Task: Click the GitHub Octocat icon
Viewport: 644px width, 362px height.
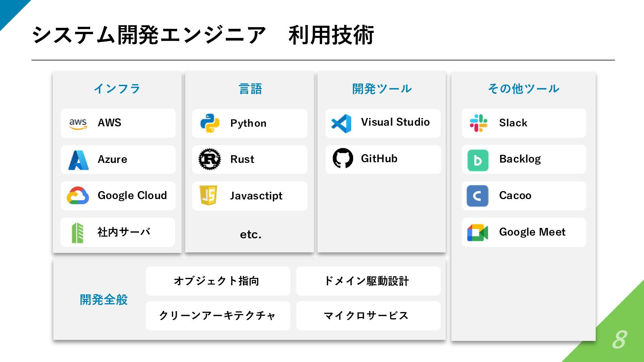Action: [343, 158]
